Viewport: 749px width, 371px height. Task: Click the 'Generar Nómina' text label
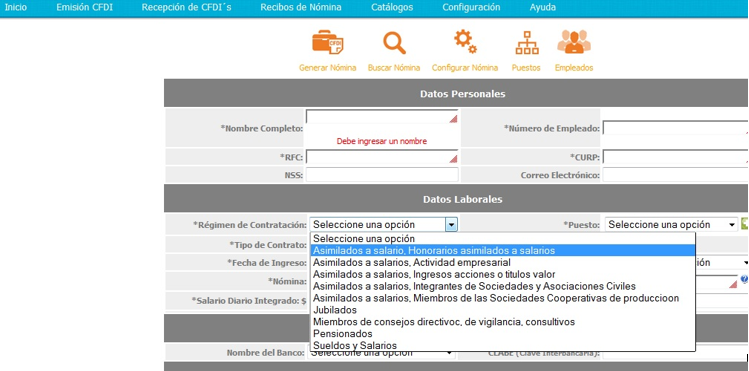328,68
